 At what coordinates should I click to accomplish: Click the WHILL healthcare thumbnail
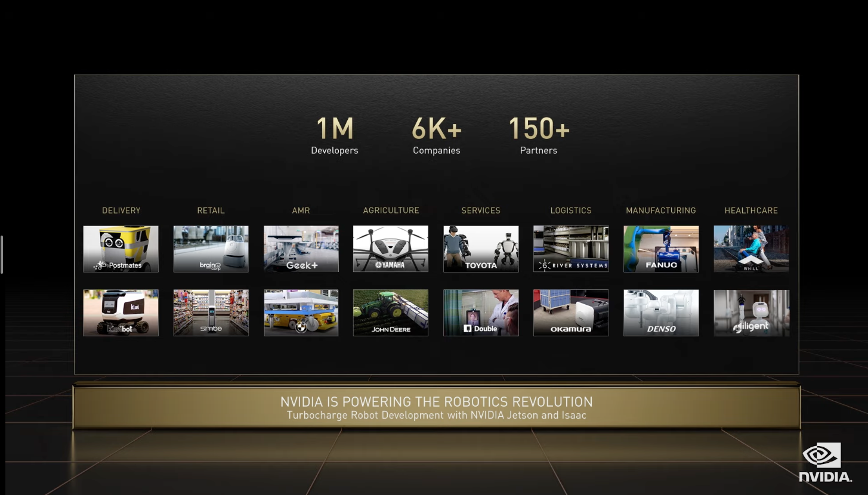(751, 249)
